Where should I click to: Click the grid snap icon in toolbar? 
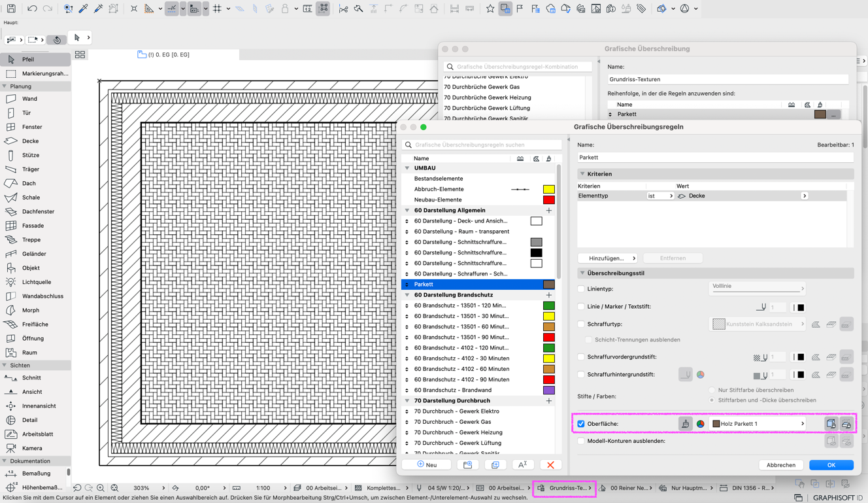217,9
